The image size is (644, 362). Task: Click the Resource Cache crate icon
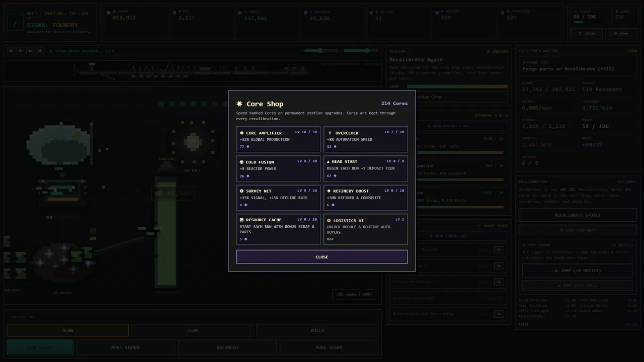coord(242,220)
